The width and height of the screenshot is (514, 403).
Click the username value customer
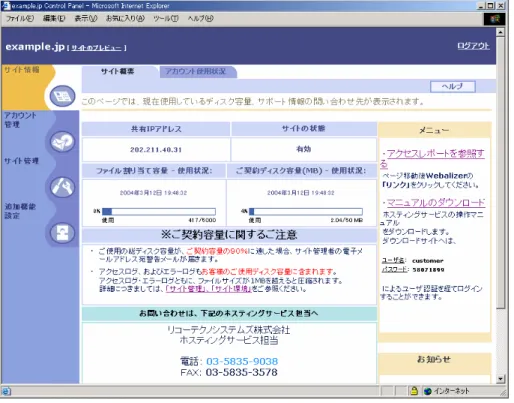point(428,261)
